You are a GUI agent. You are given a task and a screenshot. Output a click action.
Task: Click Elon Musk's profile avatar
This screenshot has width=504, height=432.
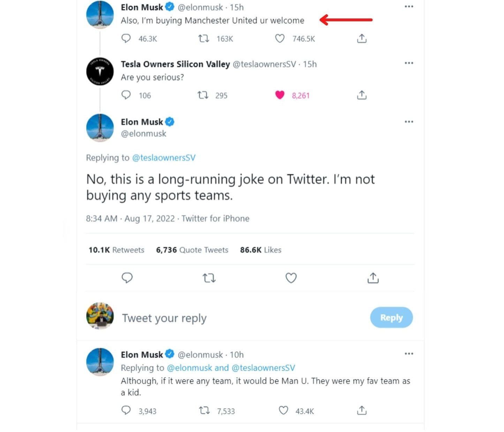point(100,128)
